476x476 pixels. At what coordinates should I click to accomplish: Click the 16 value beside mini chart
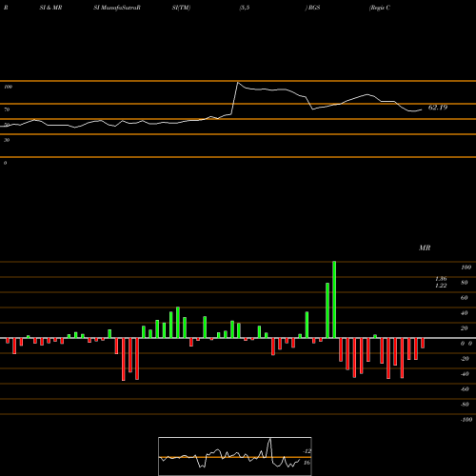click(307, 463)
